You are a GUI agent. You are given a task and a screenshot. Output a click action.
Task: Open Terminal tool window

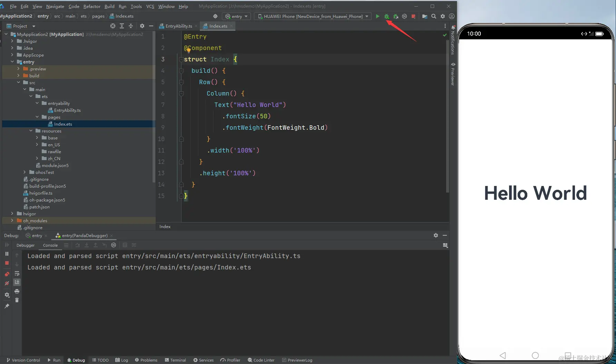[x=176, y=360]
